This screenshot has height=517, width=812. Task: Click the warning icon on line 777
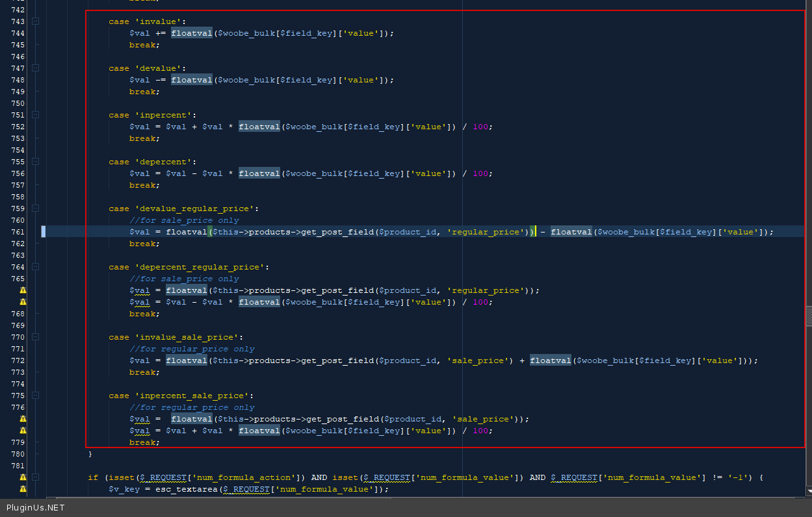(23, 419)
